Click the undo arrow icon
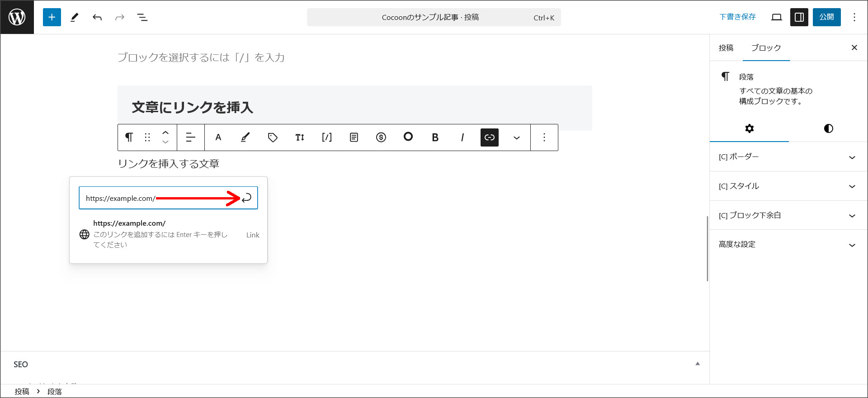The height and width of the screenshot is (398, 868). tap(97, 17)
